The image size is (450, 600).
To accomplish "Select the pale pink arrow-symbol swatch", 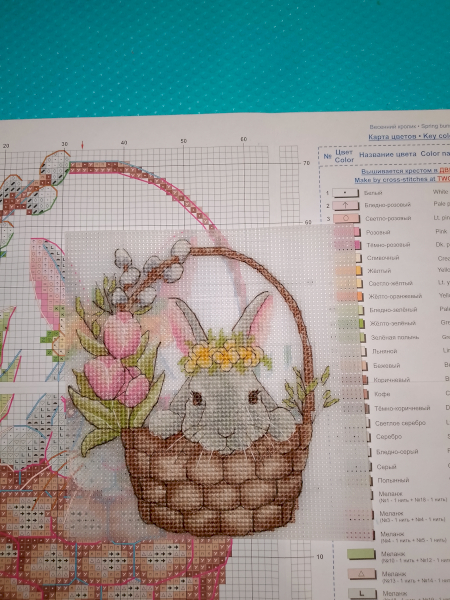I will pyautogui.click(x=346, y=205).
